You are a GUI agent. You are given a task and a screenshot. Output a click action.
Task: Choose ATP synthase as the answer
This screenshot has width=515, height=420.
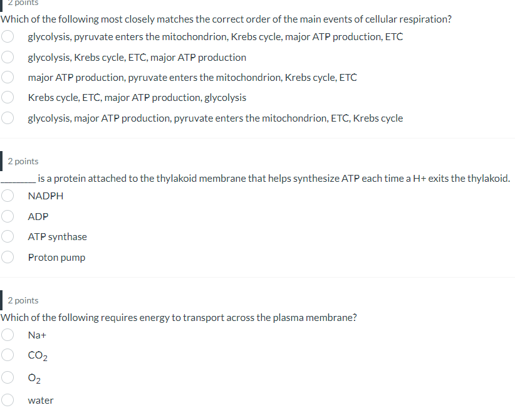coord(7,236)
